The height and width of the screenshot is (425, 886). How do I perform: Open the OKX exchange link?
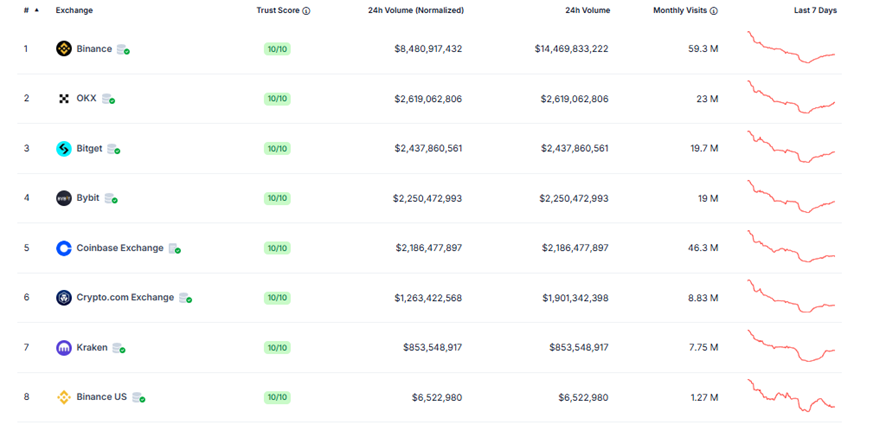click(87, 98)
